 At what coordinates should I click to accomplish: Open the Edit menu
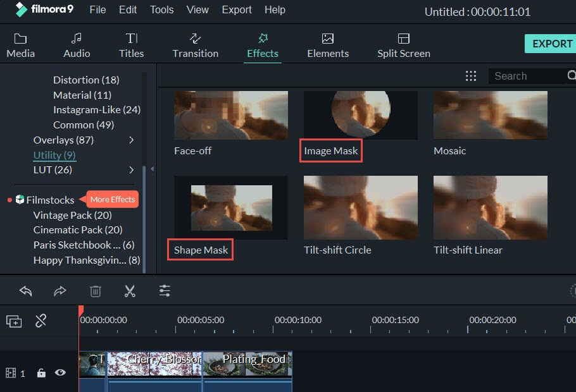(128, 9)
